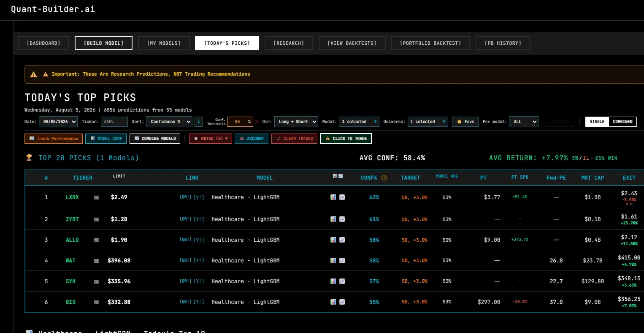Click the COMBINE MODELS button
This screenshot has width=644, height=333.
pos(155,139)
